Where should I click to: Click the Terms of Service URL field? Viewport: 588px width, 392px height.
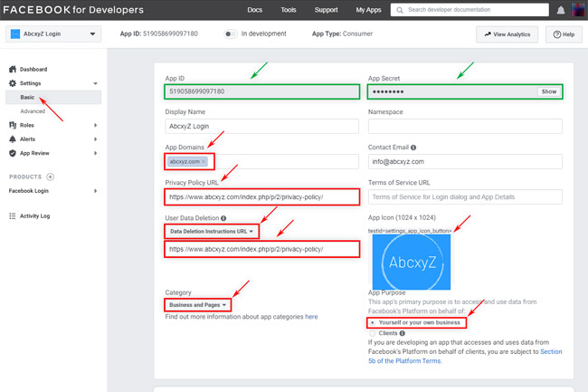pos(465,197)
